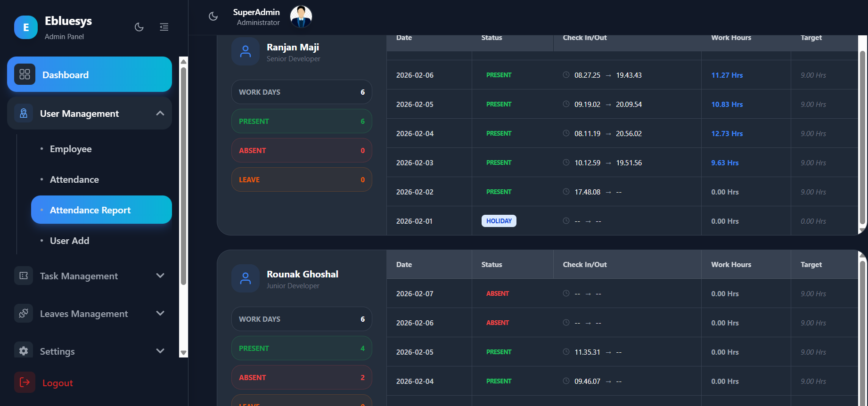The width and height of the screenshot is (868, 406).
Task: Open the Employee page
Action: click(x=71, y=149)
